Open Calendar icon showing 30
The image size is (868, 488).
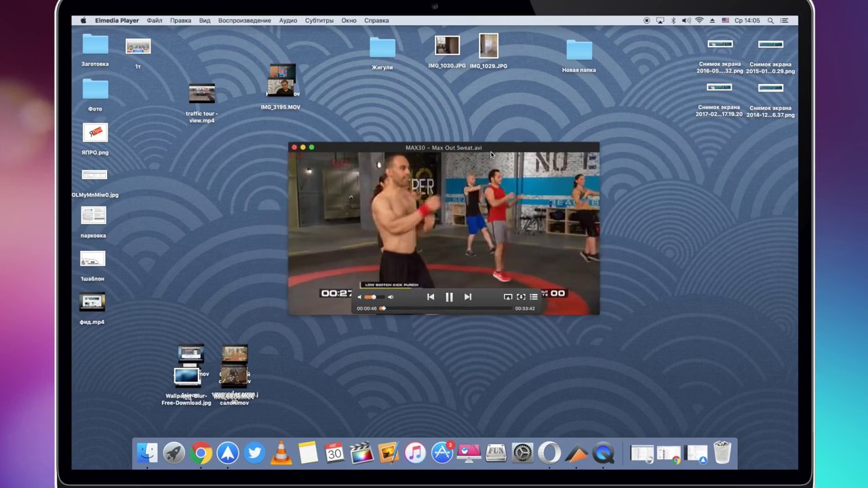335,453
